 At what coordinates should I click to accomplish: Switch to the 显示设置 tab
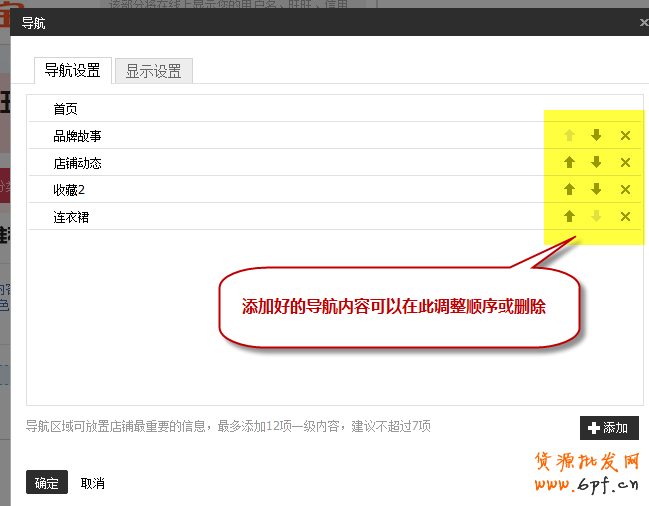coord(154,71)
